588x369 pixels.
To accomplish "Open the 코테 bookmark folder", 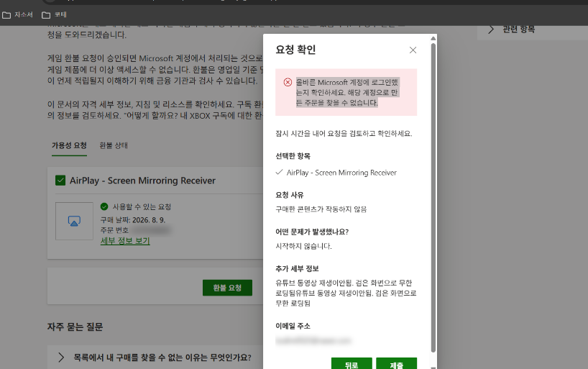I will (x=55, y=14).
